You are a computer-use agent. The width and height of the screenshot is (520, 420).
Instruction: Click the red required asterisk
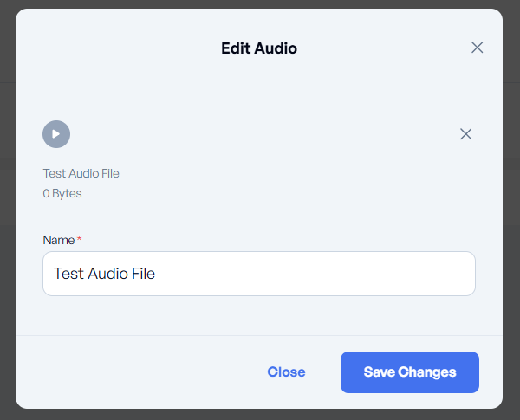pos(80,239)
